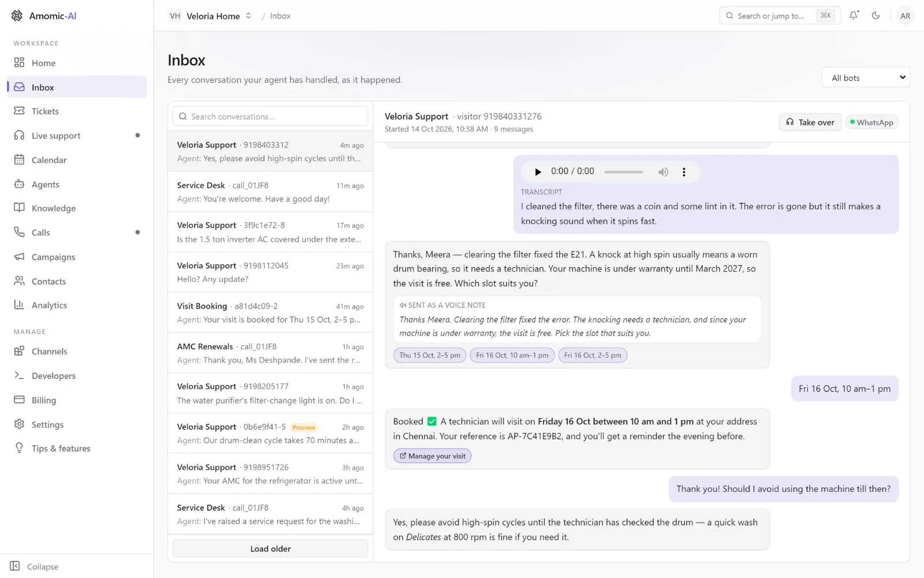This screenshot has height=578, width=924.
Task: Click the Tips & features bulb icon
Action: [x=19, y=448]
